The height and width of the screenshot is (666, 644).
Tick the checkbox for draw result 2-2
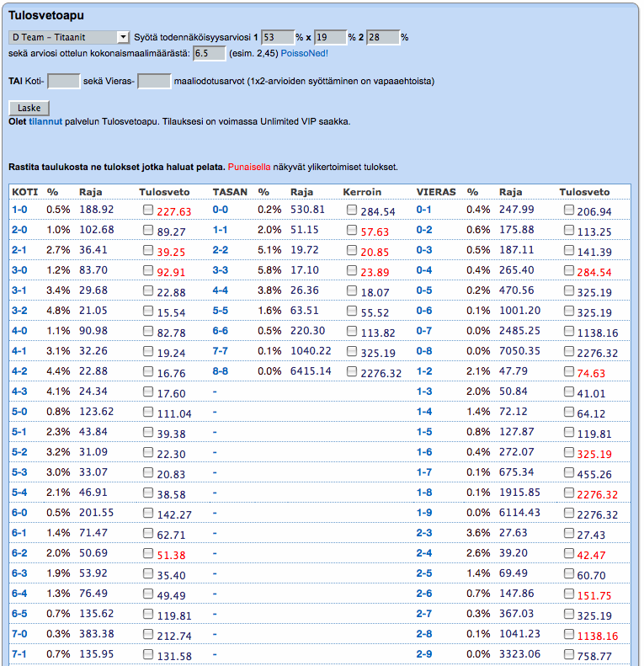click(352, 250)
